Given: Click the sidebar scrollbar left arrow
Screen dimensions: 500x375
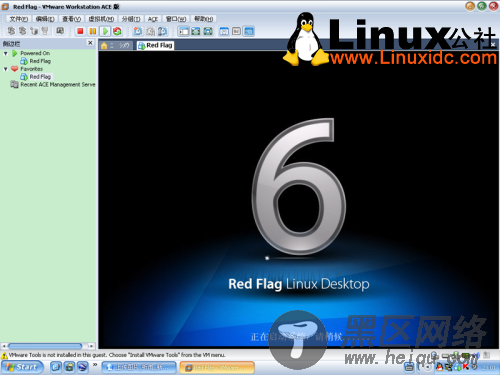Looking at the screenshot, I should click(x=4, y=346).
